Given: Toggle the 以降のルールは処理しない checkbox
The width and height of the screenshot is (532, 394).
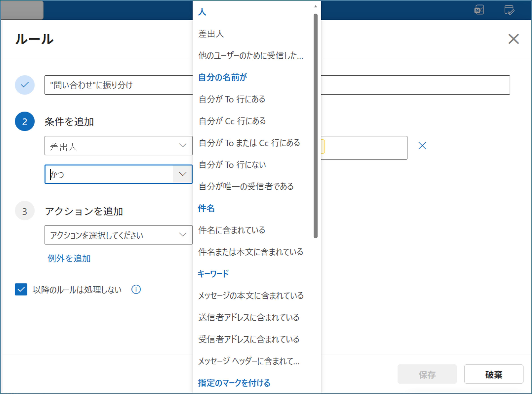Looking at the screenshot, I should click(x=21, y=289).
